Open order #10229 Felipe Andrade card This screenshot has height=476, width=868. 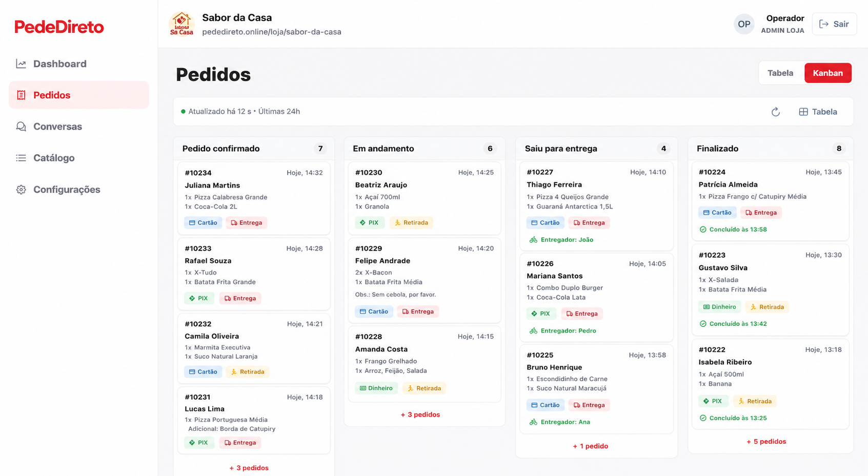pyautogui.click(x=425, y=280)
